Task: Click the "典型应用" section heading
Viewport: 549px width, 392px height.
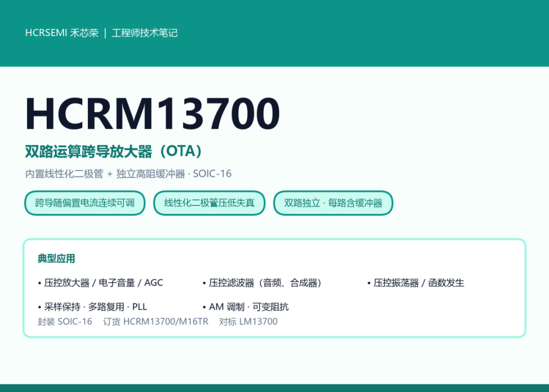Action: 56,258
